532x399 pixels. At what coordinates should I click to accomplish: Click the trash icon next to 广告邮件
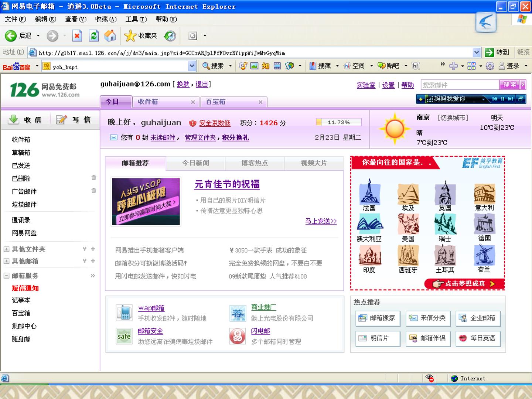(x=94, y=191)
